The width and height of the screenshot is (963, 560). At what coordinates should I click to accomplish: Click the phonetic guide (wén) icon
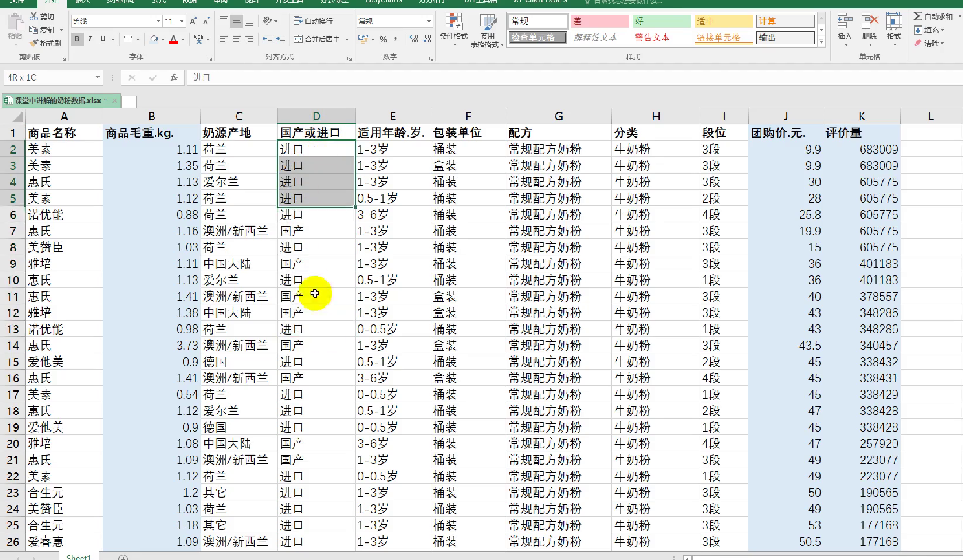pos(198,39)
